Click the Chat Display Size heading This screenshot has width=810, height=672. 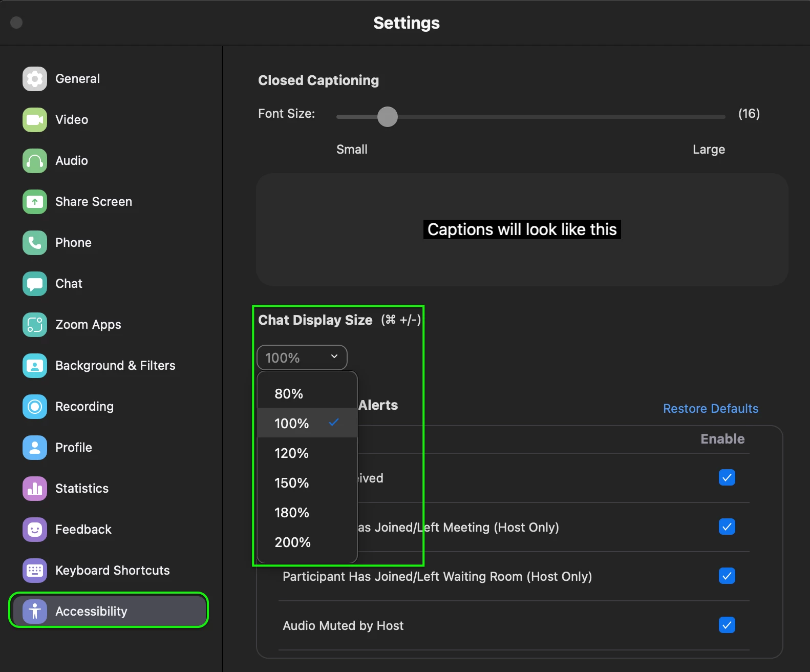point(315,320)
